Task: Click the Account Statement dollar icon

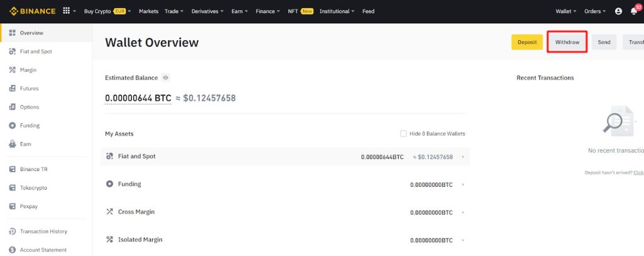Action: [13, 250]
